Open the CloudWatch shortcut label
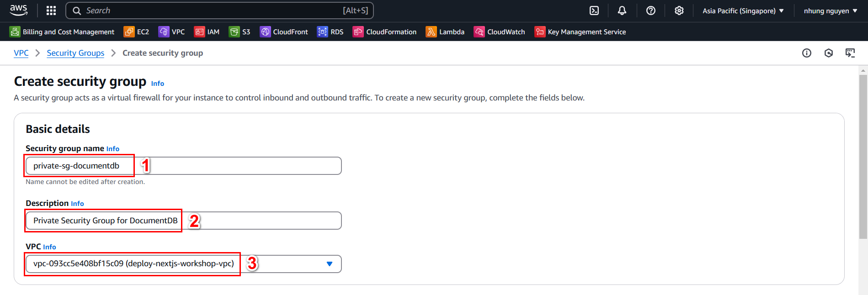868x295 pixels. pyautogui.click(x=506, y=32)
